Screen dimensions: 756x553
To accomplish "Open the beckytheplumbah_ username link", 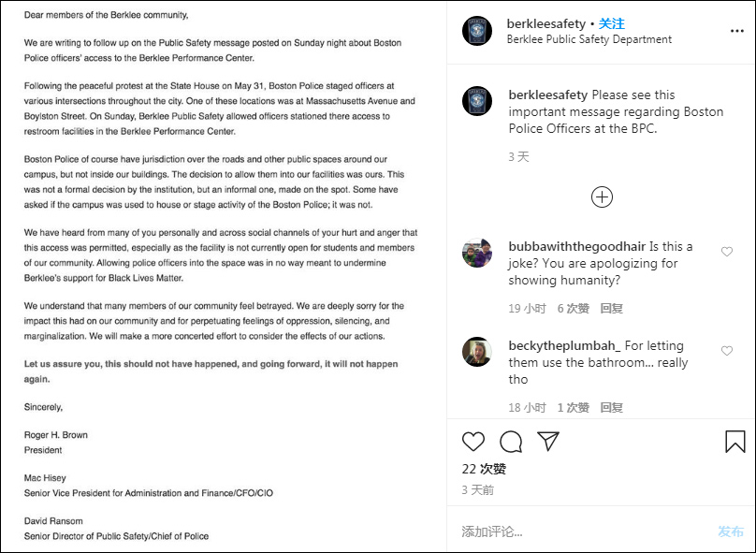I will point(564,346).
